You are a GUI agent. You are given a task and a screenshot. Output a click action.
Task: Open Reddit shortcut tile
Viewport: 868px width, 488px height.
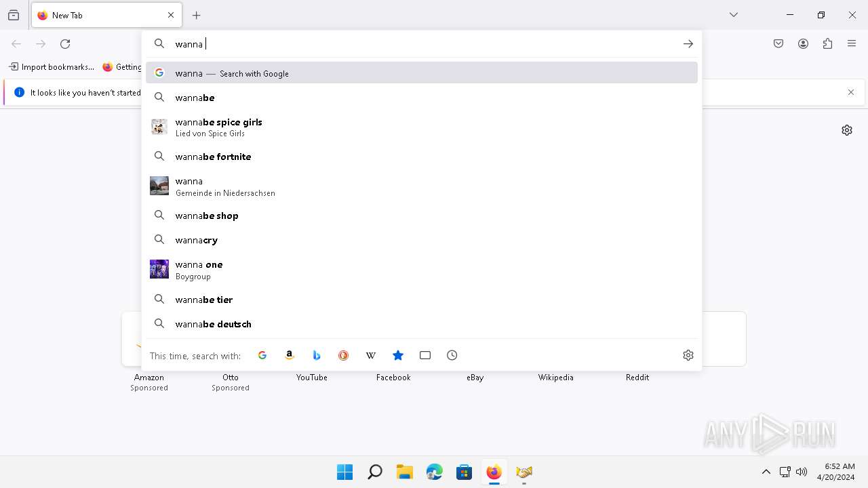[637, 378]
